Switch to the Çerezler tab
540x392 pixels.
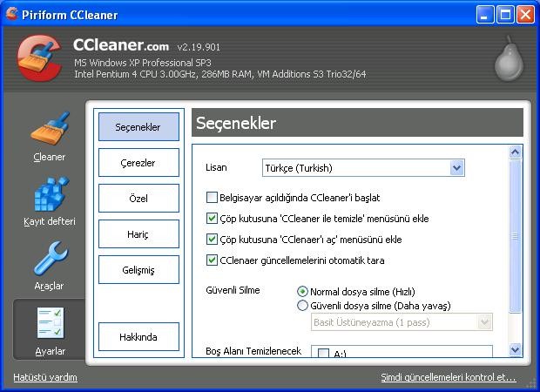point(138,163)
